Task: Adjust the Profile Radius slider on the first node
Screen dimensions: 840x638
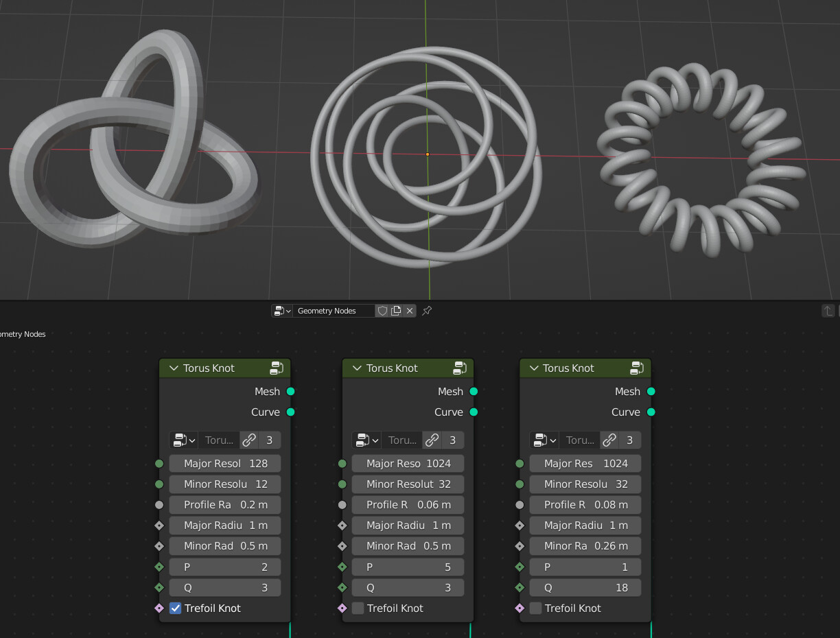Action: tap(224, 504)
